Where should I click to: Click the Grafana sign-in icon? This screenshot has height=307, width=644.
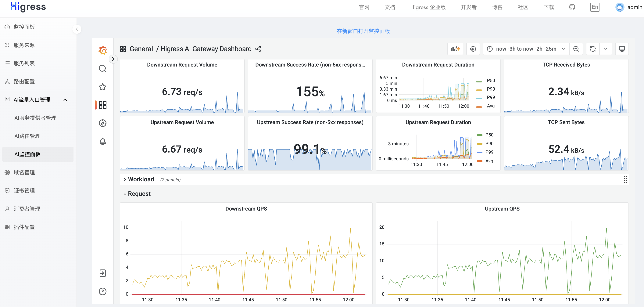(x=102, y=273)
